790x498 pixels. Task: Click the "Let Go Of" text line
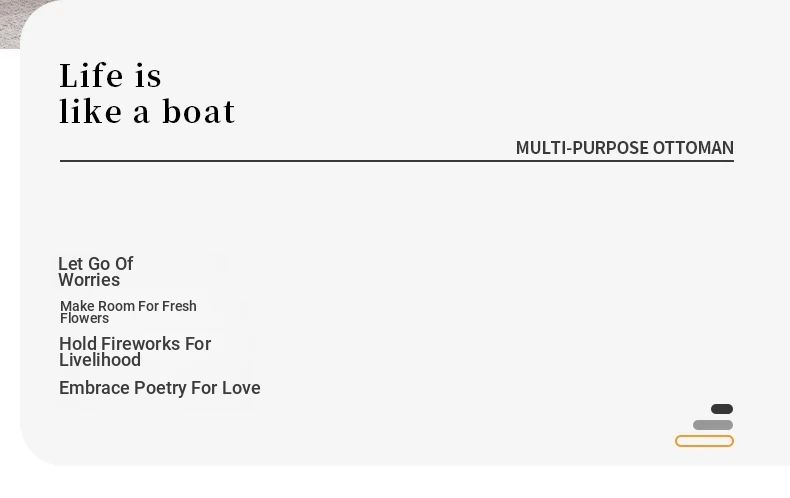pos(96,264)
